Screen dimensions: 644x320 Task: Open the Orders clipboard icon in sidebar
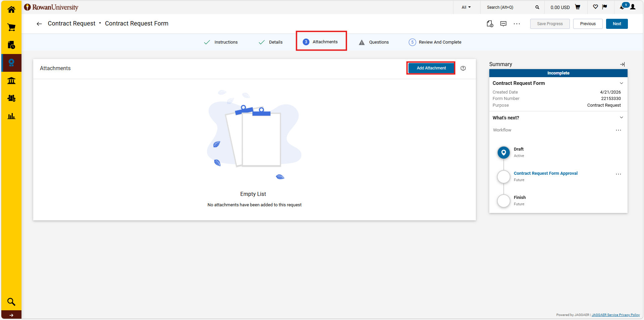click(x=11, y=45)
